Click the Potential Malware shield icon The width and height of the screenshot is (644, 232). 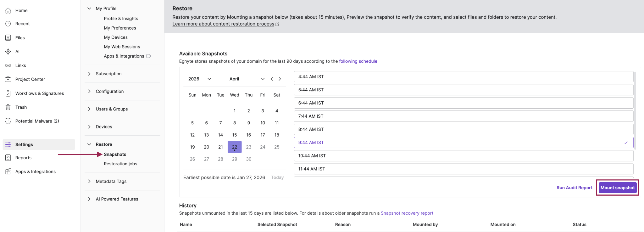(x=8, y=121)
